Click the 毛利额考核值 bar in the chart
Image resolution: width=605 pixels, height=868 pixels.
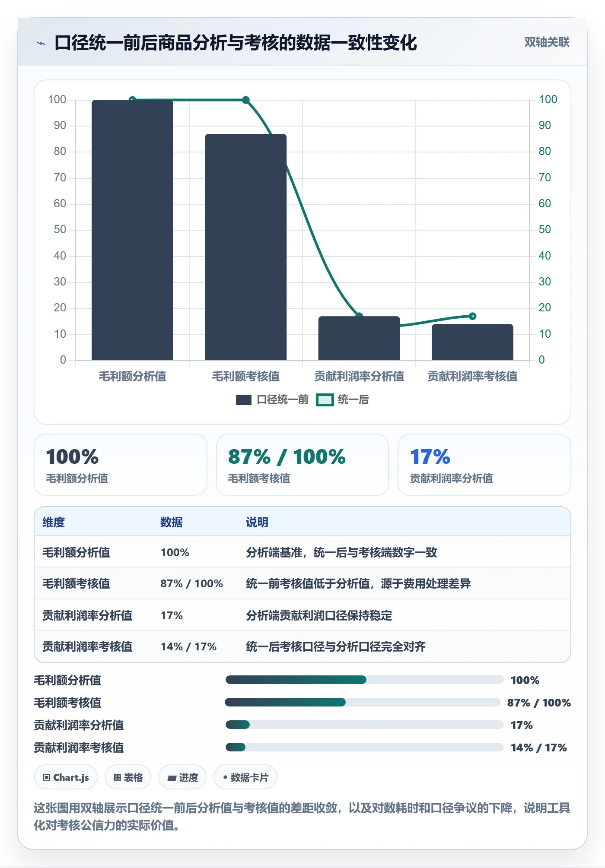pyautogui.click(x=245, y=247)
